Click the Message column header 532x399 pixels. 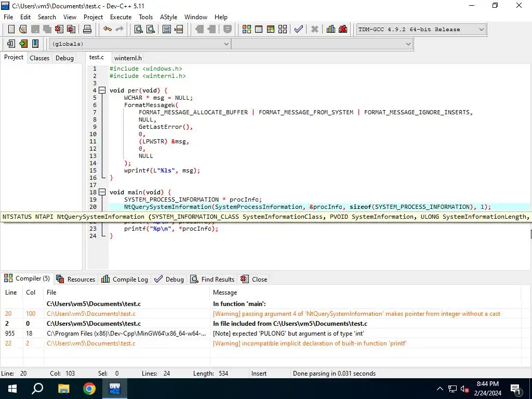pos(365,292)
